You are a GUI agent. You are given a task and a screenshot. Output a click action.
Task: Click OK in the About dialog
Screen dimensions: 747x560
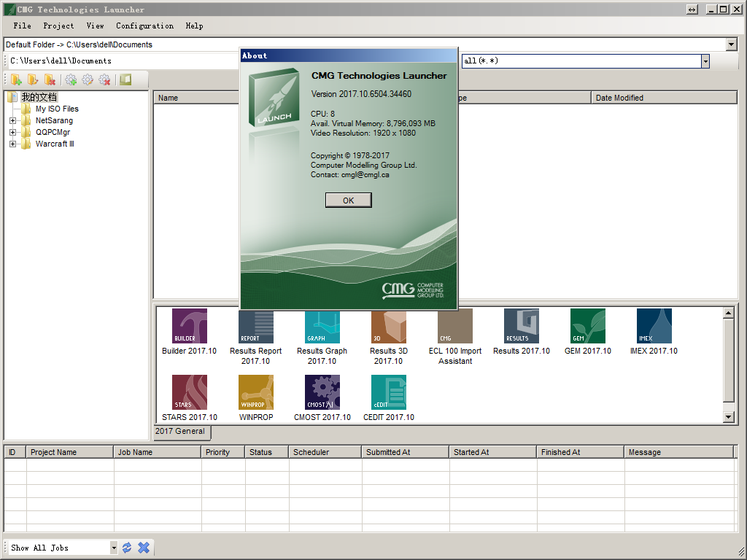(x=348, y=201)
